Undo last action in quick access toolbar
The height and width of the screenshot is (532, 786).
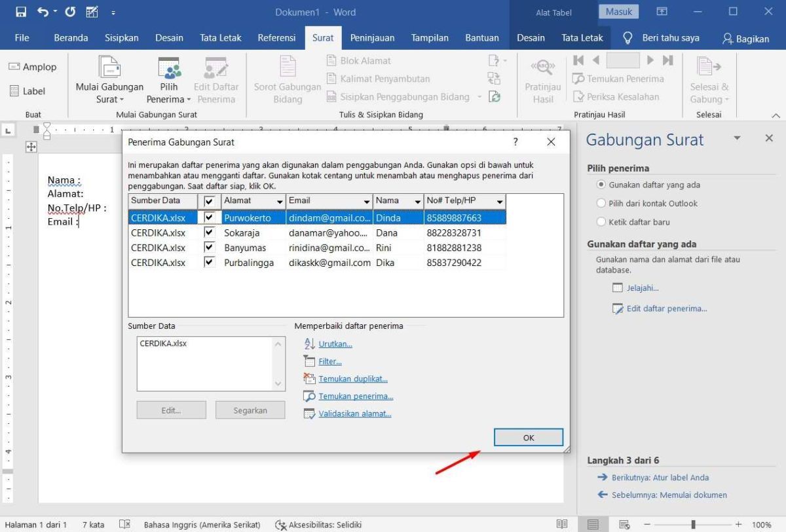point(43,12)
